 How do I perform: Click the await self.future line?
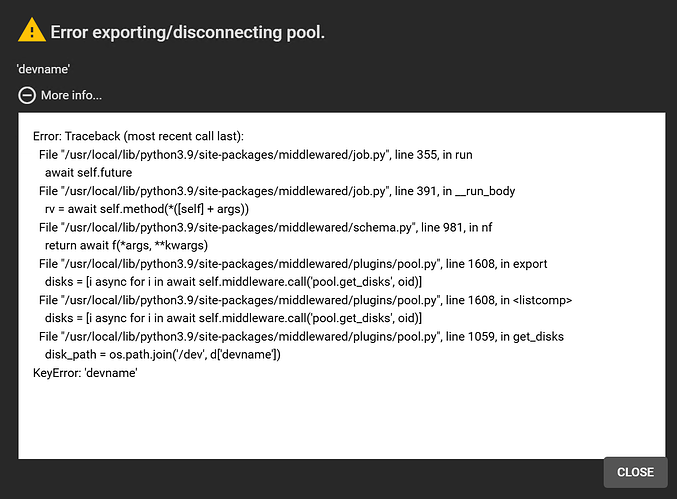tap(89, 173)
